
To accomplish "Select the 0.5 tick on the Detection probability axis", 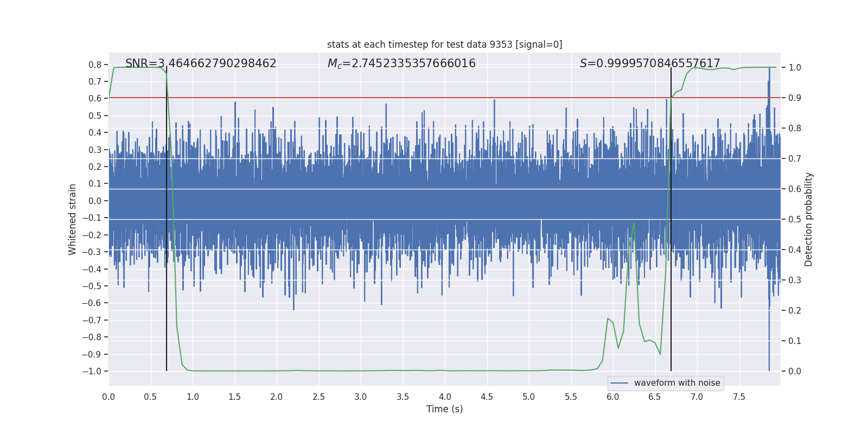I will pos(795,220).
